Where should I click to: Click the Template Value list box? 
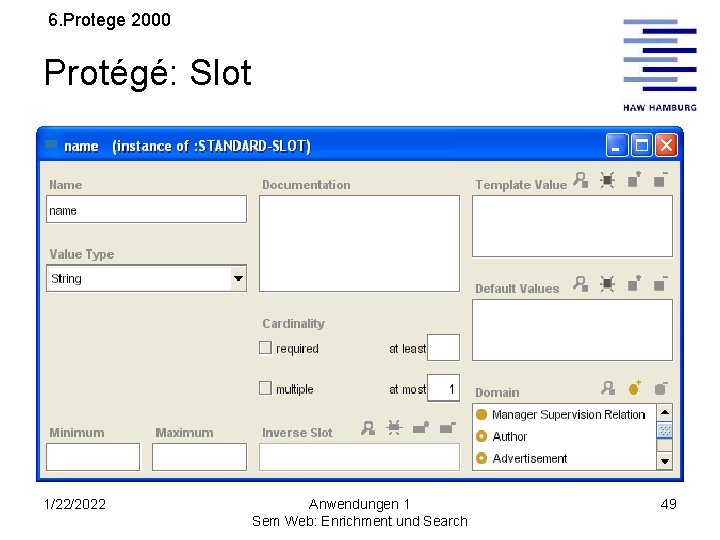coord(572,226)
